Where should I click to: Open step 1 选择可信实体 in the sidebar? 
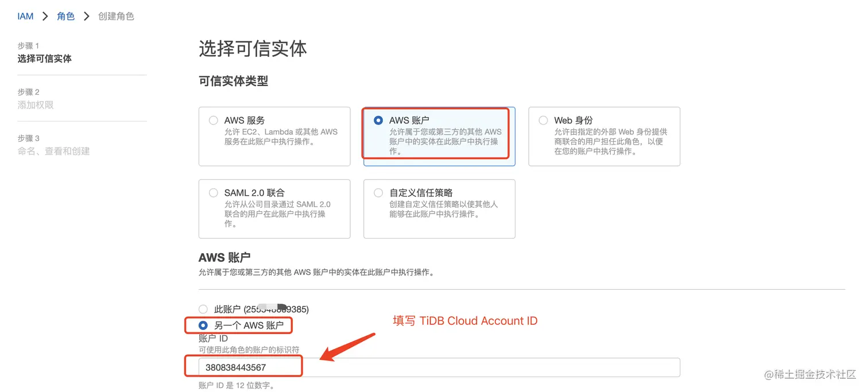tap(45, 59)
